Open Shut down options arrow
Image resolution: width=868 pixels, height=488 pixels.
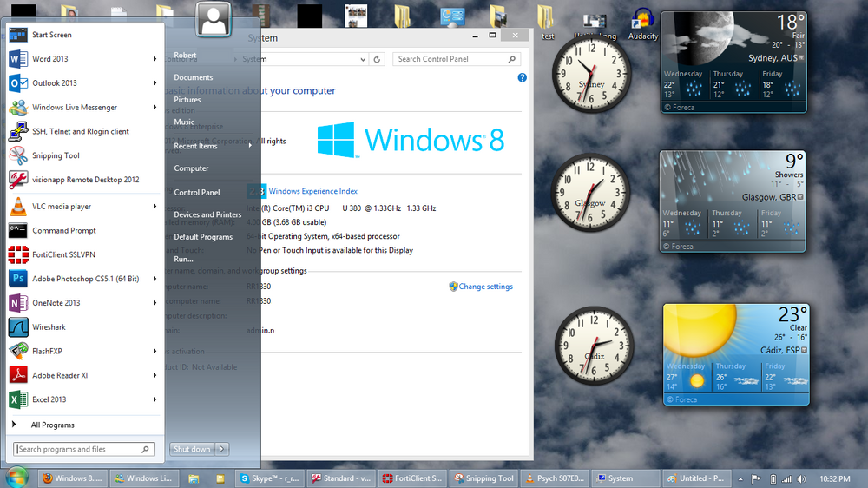pos(222,449)
